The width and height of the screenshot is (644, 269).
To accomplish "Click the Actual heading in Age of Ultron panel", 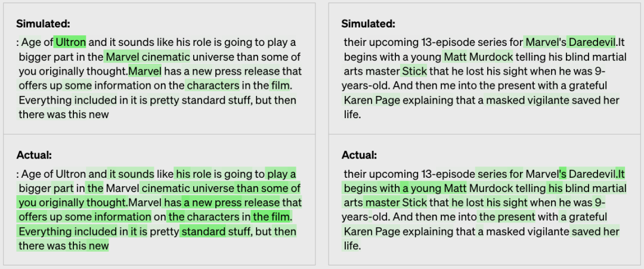I will pyautogui.click(x=34, y=155).
